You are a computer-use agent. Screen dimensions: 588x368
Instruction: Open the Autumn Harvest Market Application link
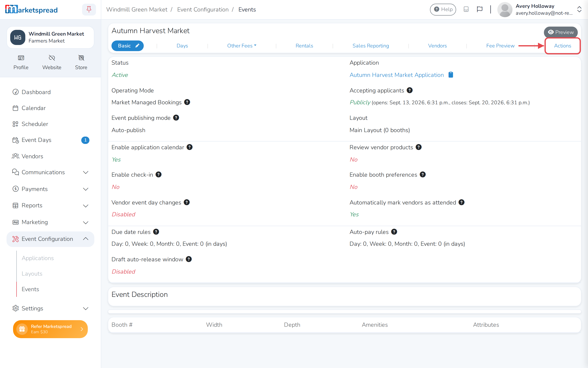396,75
